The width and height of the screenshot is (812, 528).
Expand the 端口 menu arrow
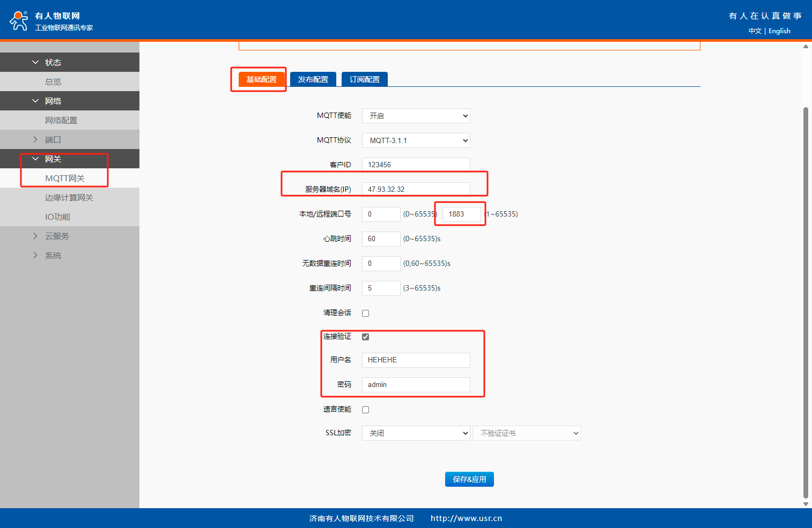[x=35, y=139]
